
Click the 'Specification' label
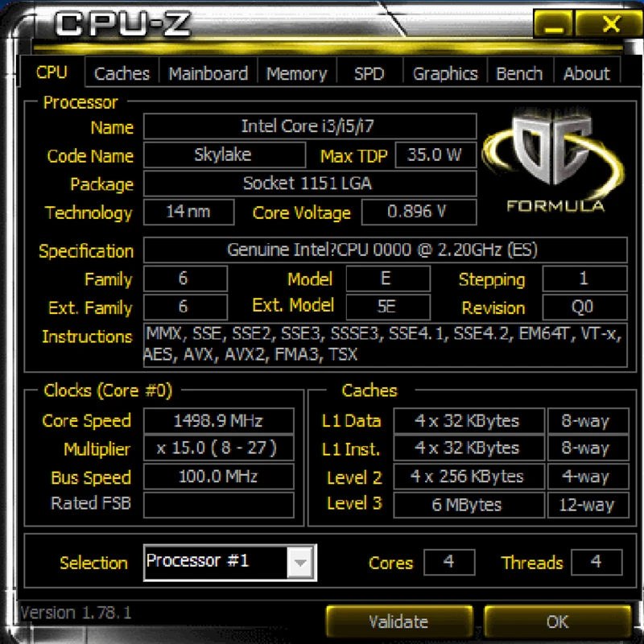pos(86,251)
